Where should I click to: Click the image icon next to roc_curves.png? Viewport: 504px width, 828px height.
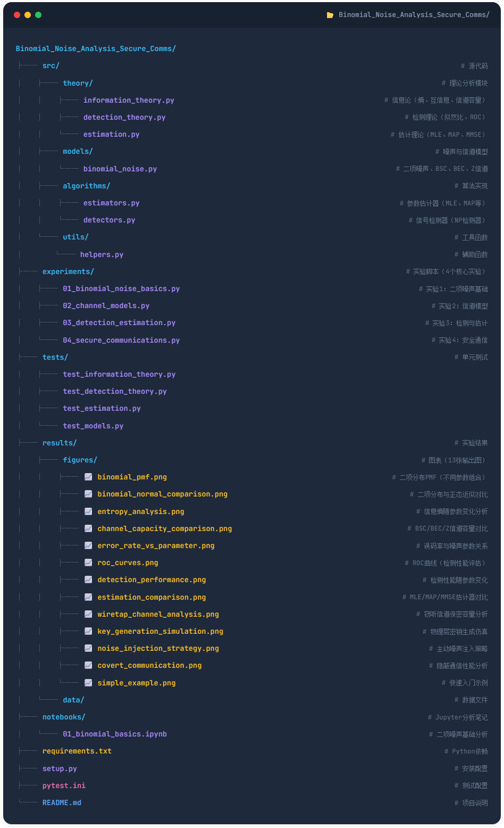pyautogui.click(x=88, y=563)
